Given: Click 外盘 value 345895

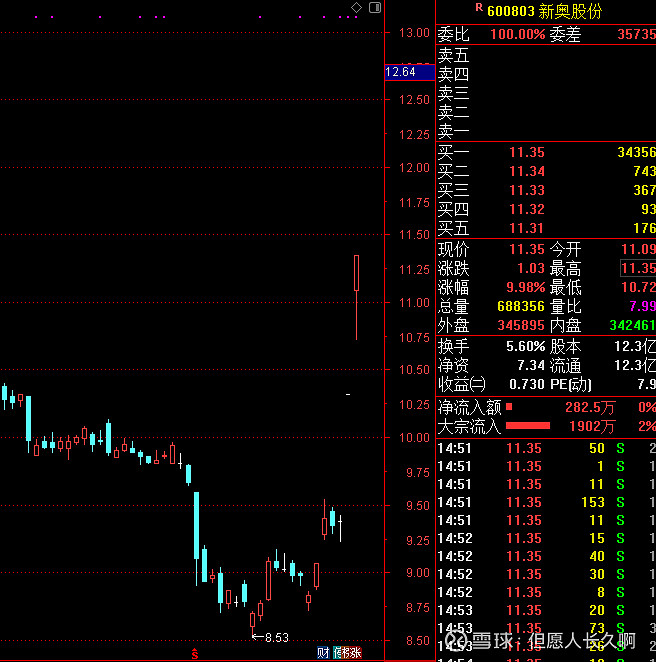Looking at the screenshot, I should pyautogui.click(x=521, y=325).
